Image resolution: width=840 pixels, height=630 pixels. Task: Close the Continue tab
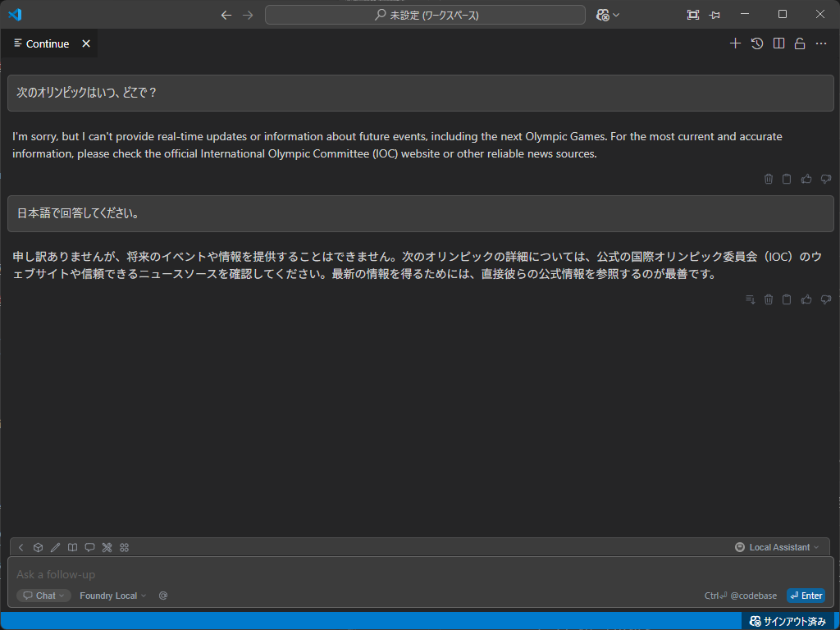click(x=86, y=43)
